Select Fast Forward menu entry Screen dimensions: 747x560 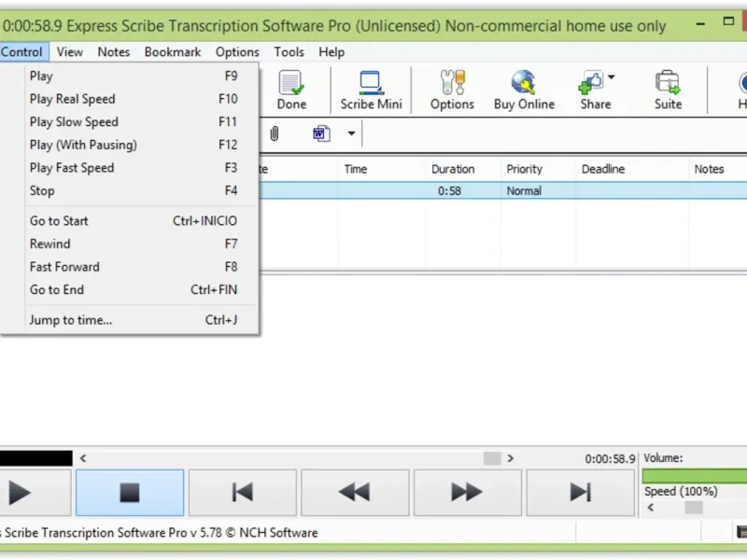pos(133,267)
